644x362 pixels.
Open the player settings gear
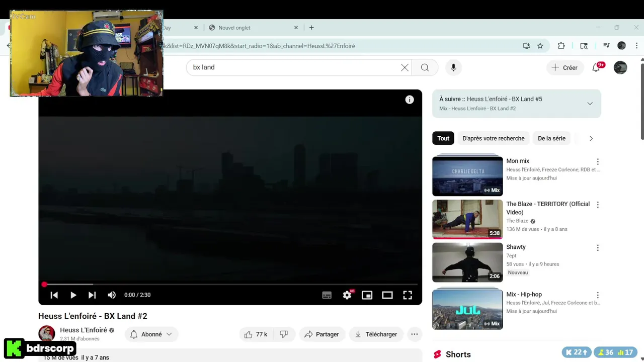pos(347,295)
